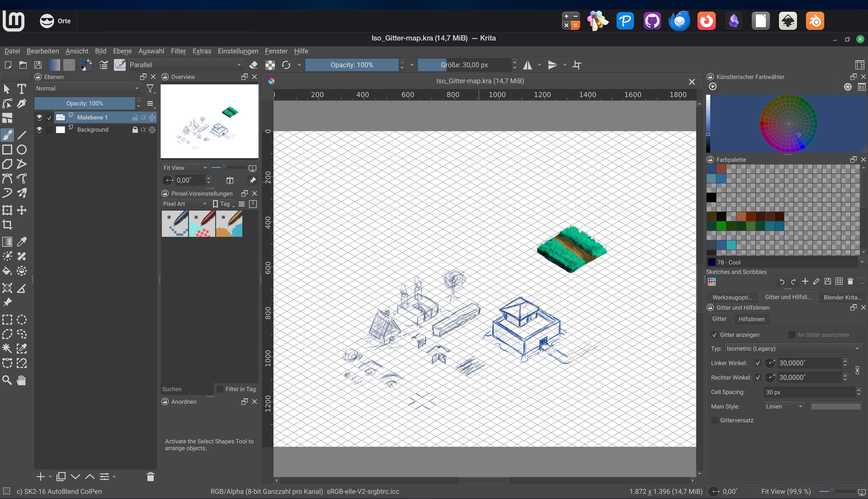868x499 pixels.
Task: Open Main Style Linien dropdown
Action: (785, 406)
